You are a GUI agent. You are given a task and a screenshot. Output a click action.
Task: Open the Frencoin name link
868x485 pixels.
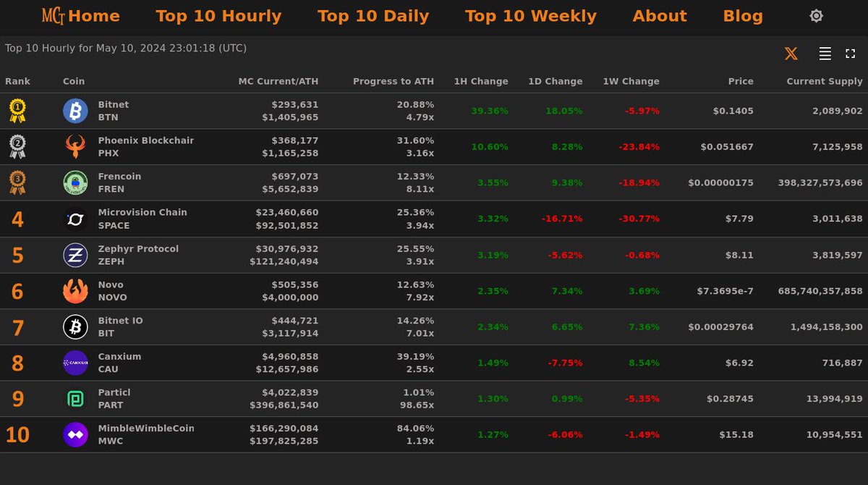pos(119,176)
